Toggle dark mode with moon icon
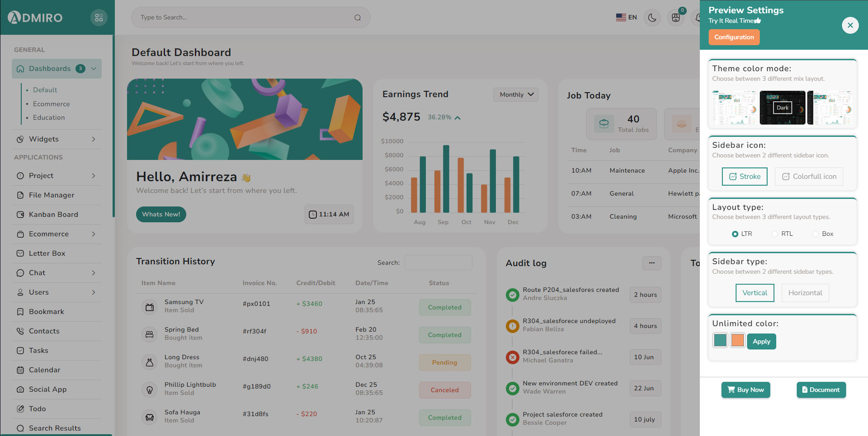The height and width of the screenshot is (436, 868). (x=652, y=18)
